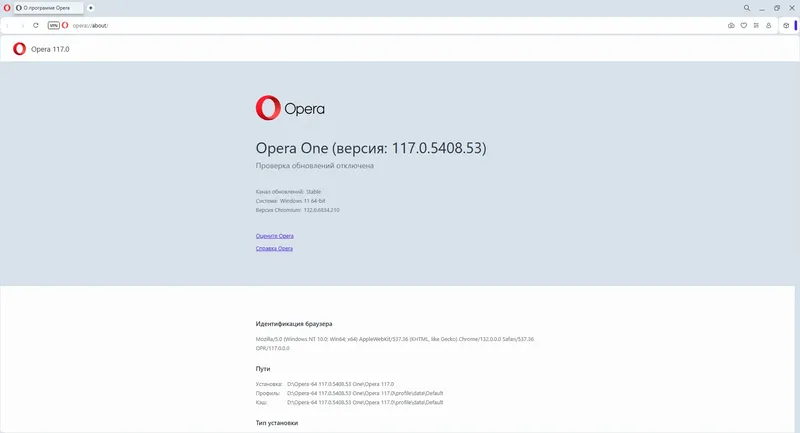
Task: Restore down the Opera window
Action: pyautogui.click(x=777, y=8)
